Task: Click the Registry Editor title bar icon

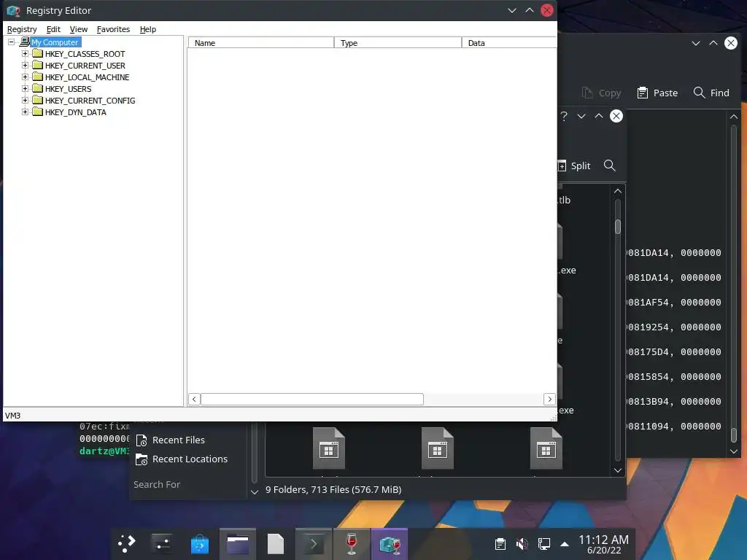Action: point(13,10)
